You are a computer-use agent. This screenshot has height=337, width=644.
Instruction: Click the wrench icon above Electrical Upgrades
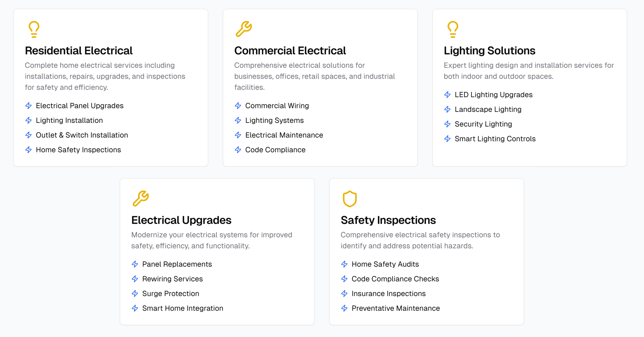tap(140, 198)
